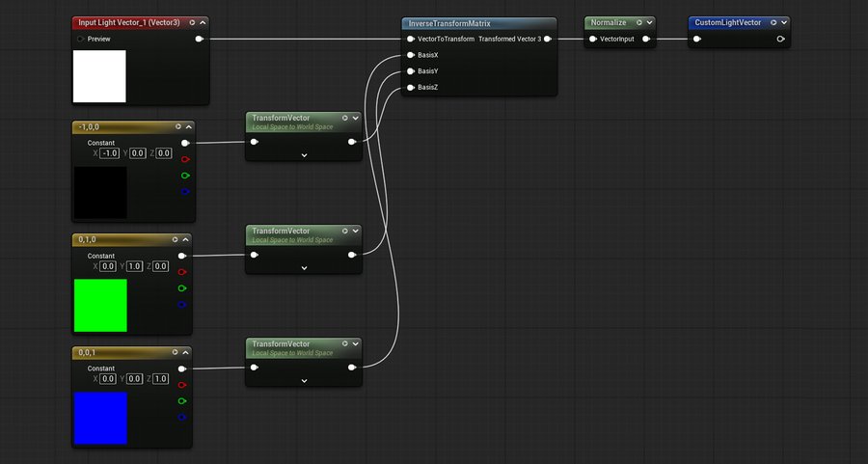Click the blue channel pin on the 0,0,1 node
Image resolution: width=868 pixels, height=464 pixels.
[x=184, y=418]
